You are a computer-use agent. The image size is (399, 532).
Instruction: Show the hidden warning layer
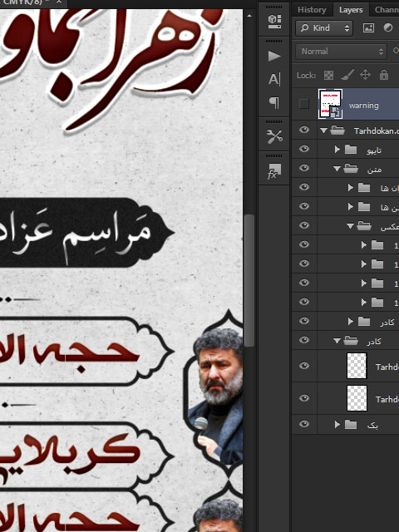pos(304,104)
